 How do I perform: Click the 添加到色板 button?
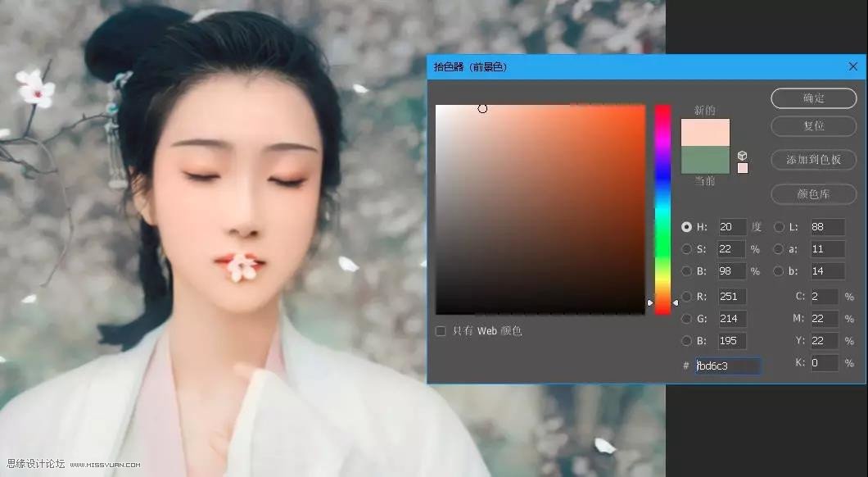click(x=813, y=160)
